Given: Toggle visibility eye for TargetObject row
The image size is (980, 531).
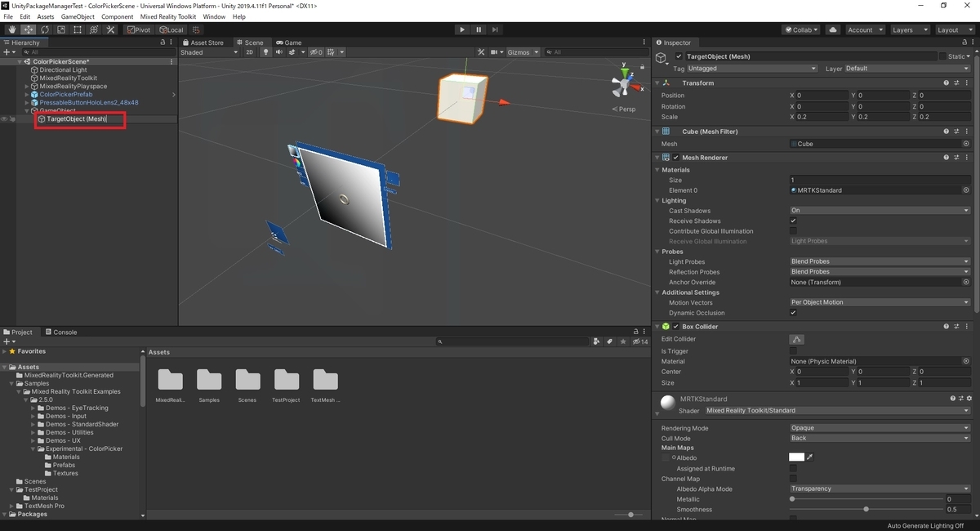Looking at the screenshot, I should [x=4, y=119].
